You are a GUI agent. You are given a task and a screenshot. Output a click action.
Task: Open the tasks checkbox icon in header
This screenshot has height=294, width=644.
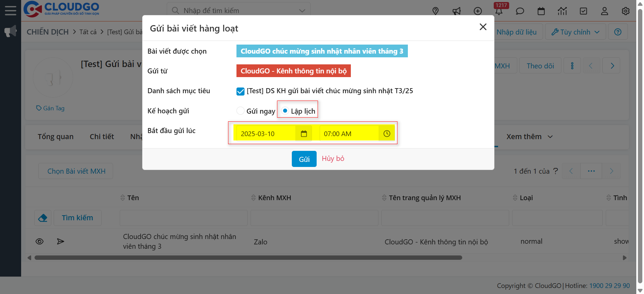click(583, 11)
